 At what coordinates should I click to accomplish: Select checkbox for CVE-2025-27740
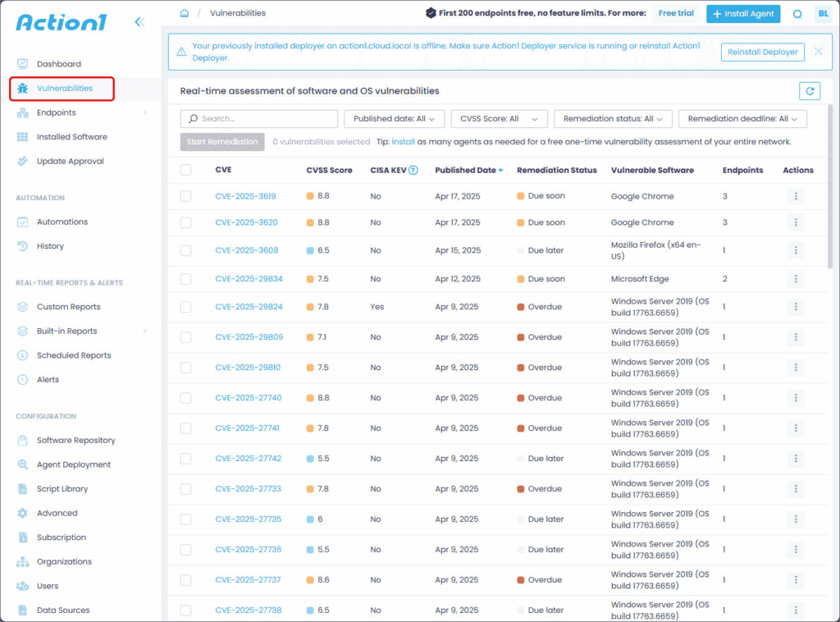(x=186, y=397)
